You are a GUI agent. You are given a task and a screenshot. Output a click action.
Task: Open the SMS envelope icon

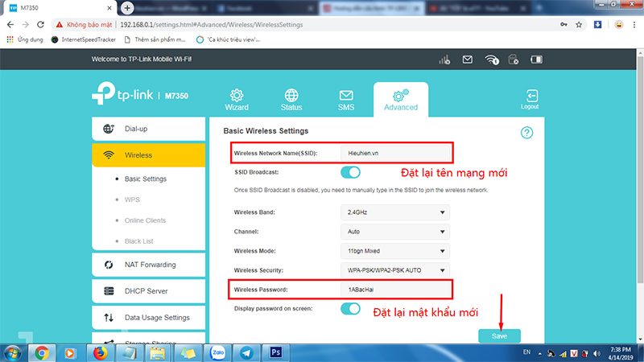coord(346,97)
